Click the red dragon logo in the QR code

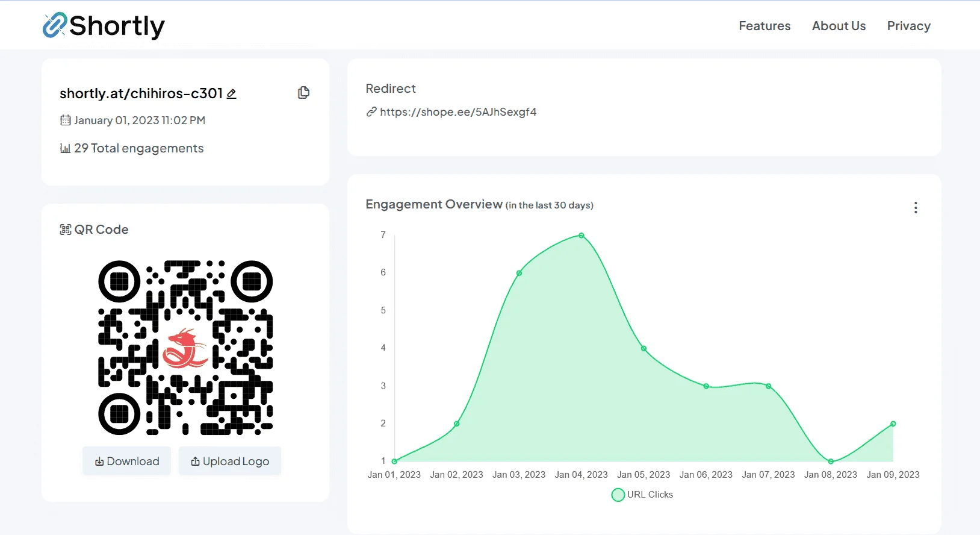coord(185,348)
